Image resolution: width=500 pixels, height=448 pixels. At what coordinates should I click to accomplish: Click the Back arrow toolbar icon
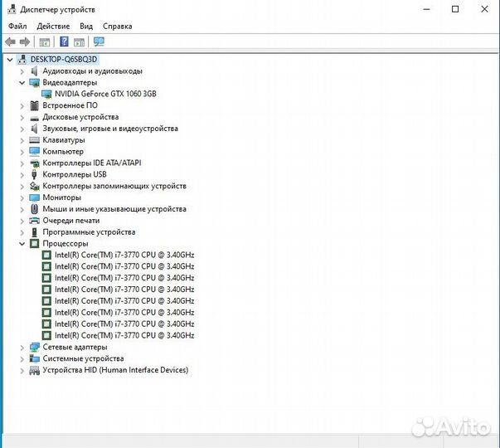coord(10,41)
